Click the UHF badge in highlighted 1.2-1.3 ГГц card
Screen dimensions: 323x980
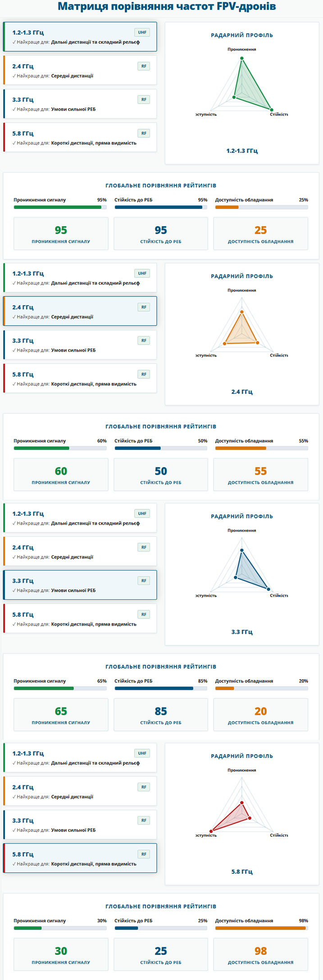[142, 32]
